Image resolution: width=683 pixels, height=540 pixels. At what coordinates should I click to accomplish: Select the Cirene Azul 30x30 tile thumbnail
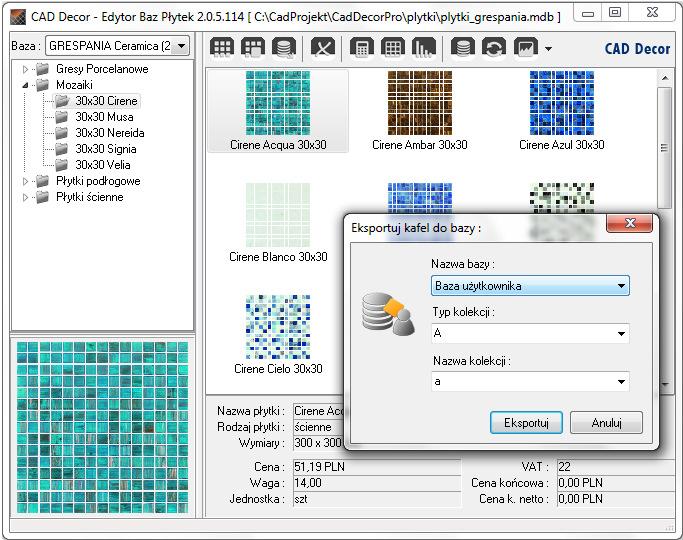point(562,103)
